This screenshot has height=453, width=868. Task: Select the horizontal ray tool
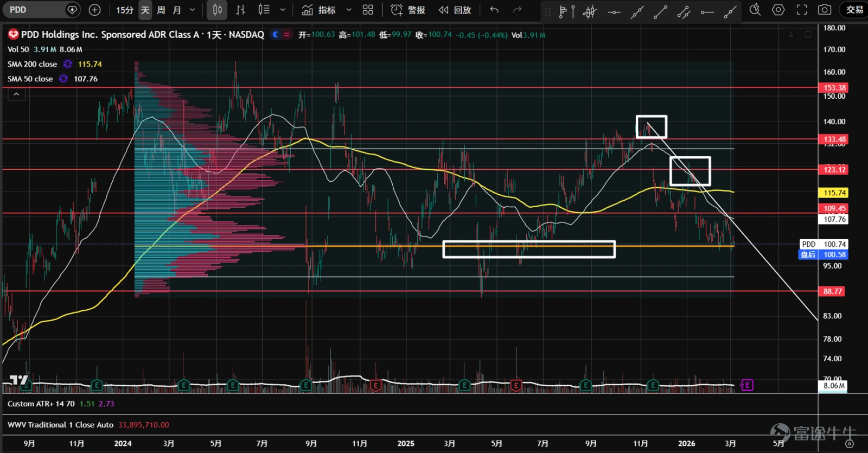tap(707, 11)
